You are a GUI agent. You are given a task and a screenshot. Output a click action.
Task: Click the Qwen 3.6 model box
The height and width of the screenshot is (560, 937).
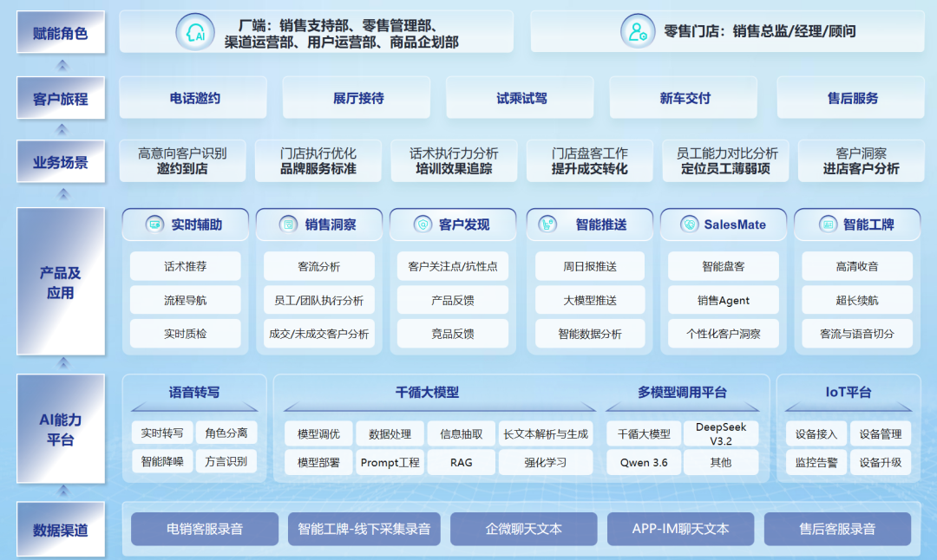pyautogui.click(x=644, y=463)
